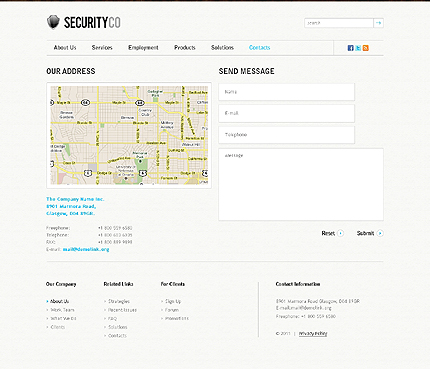Click the search arrow button
This screenshot has width=430, height=369.
(x=378, y=23)
